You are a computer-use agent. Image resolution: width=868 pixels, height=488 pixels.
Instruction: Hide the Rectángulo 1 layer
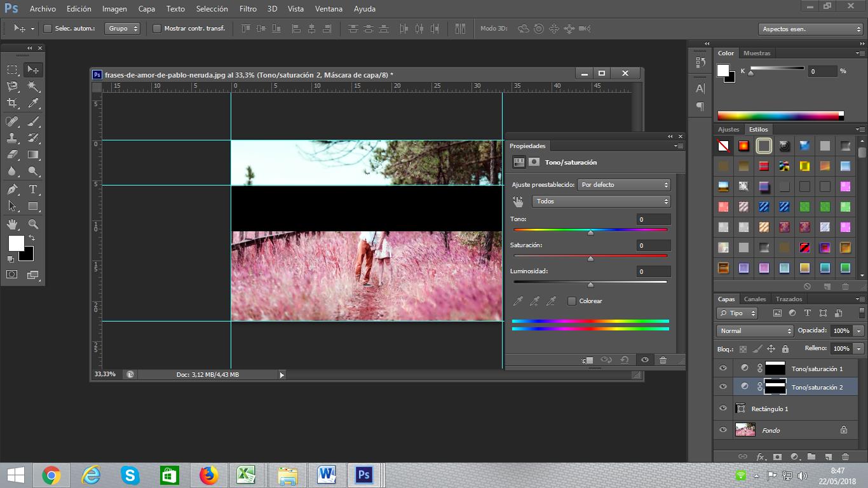click(722, 409)
